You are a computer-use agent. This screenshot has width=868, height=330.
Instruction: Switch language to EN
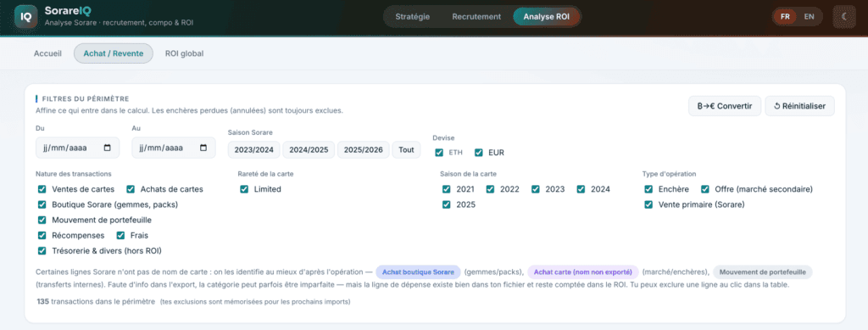point(810,17)
